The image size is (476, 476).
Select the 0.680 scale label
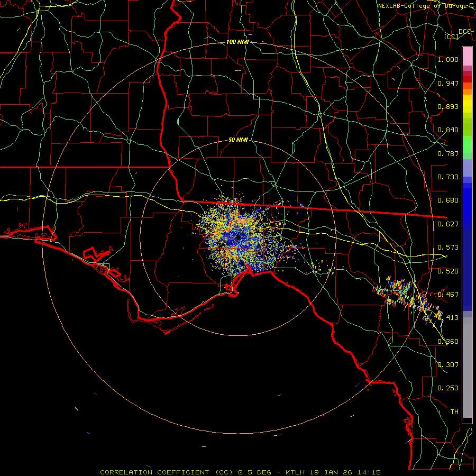448,200
